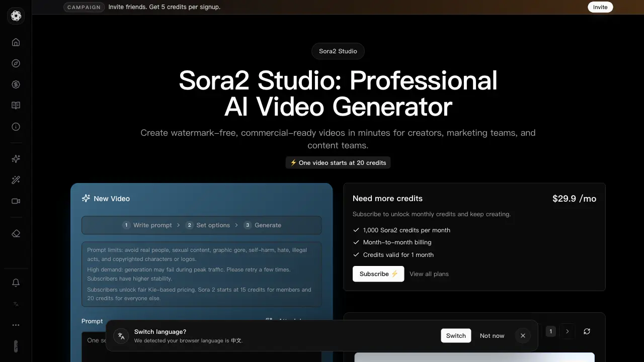Select the eraser tool icon
Image resolution: width=644 pixels, height=362 pixels.
pos(16,233)
